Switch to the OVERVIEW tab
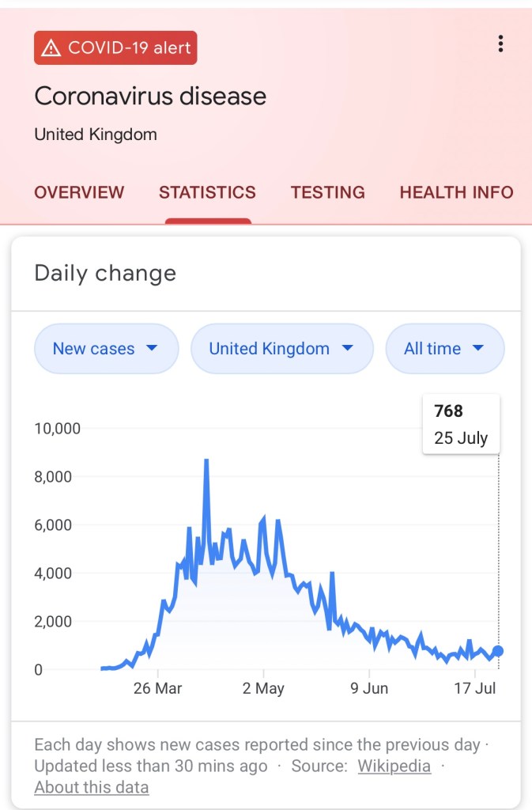 [79, 192]
